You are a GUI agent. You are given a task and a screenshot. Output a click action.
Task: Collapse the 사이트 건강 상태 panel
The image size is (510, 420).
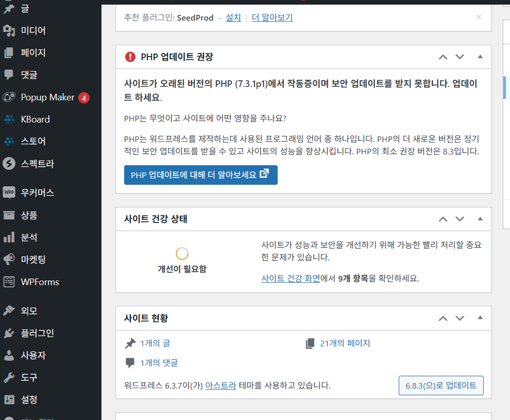tap(480, 219)
